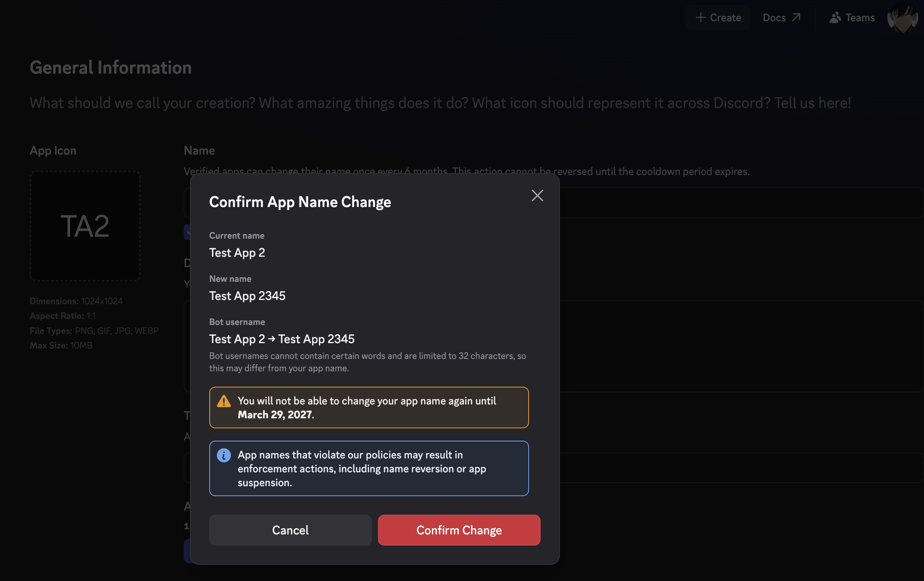Confirm the name change with red button
This screenshot has height=581, width=924.
pos(459,530)
